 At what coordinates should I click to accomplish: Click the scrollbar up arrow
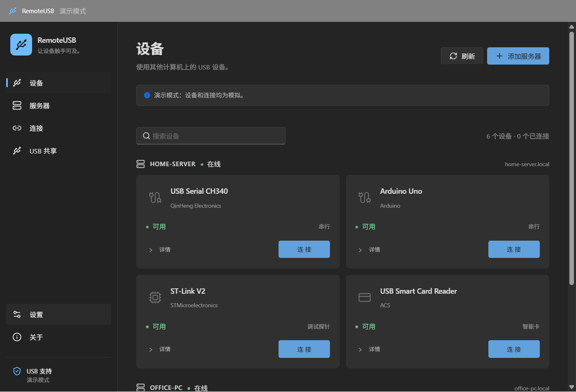(x=571, y=27)
